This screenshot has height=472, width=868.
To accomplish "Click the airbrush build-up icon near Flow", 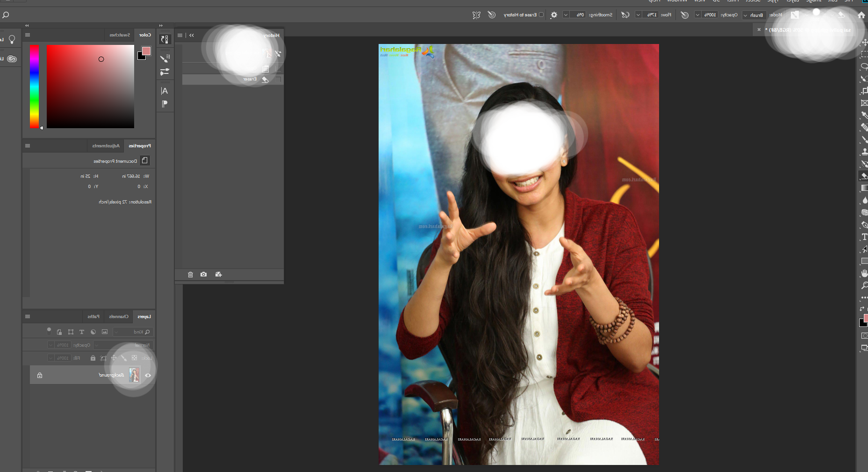I will (625, 15).
